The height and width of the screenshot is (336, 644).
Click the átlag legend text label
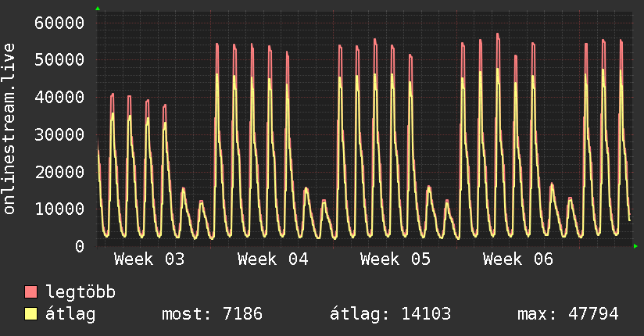click(x=70, y=314)
